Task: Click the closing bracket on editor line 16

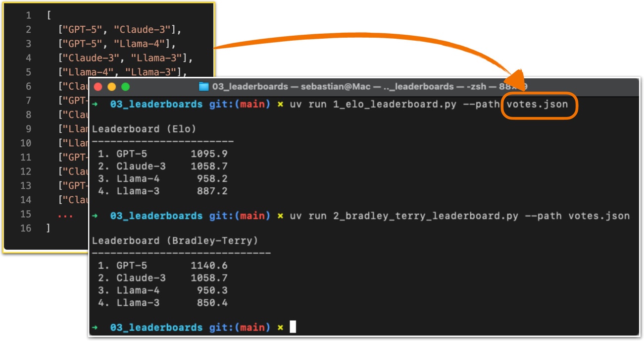Action: click(49, 228)
